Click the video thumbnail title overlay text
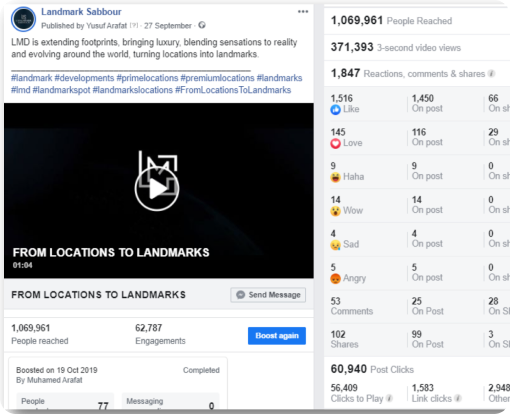This screenshot has height=414, width=510. point(111,252)
